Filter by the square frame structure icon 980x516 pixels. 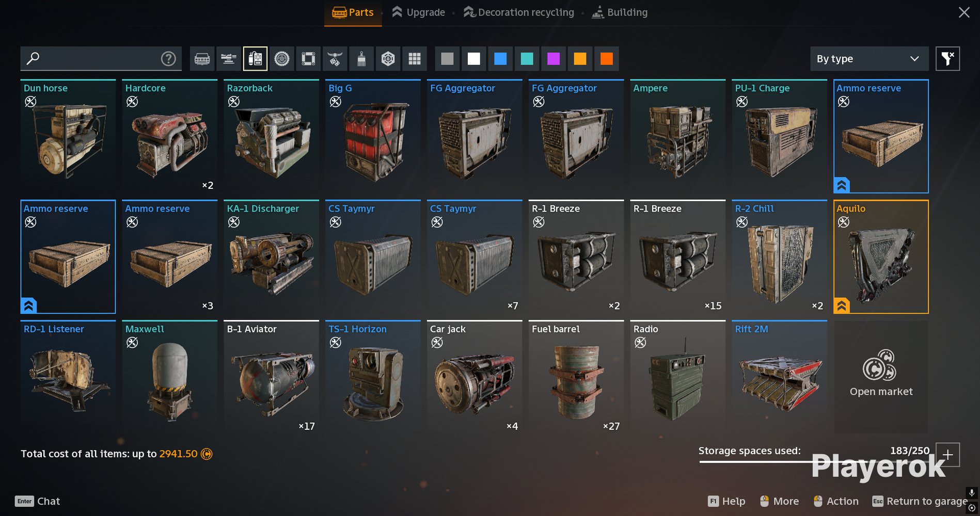pyautogui.click(x=308, y=59)
